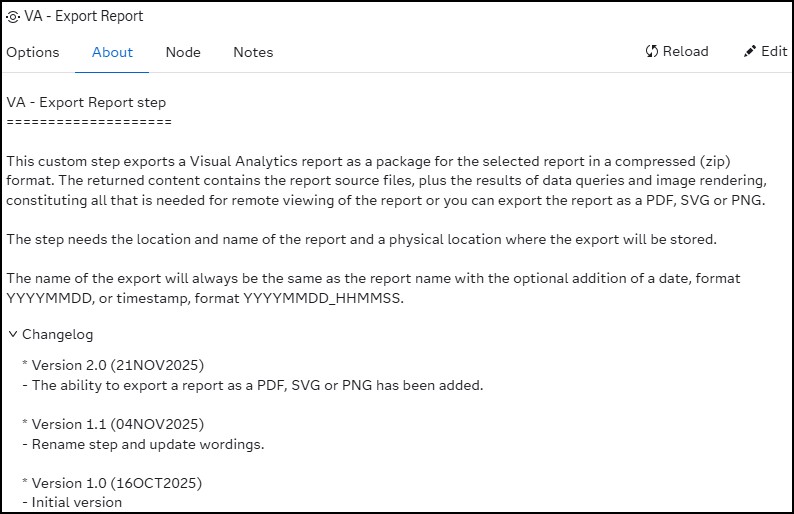This screenshot has width=794, height=514.
Task: Click the YYYYMMDD_HHMMSS timestamp format text
Action: 323,298
